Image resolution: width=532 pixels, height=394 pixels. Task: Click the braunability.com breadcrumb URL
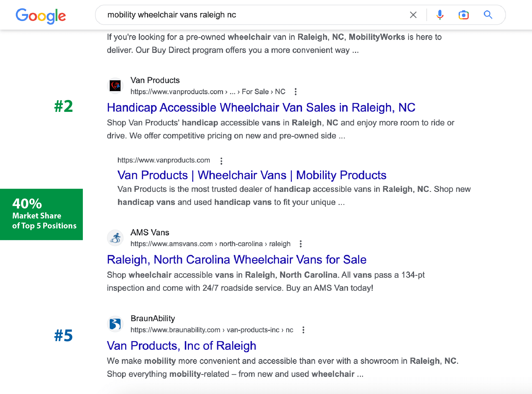pyautogui.click(x=212, y=330)
